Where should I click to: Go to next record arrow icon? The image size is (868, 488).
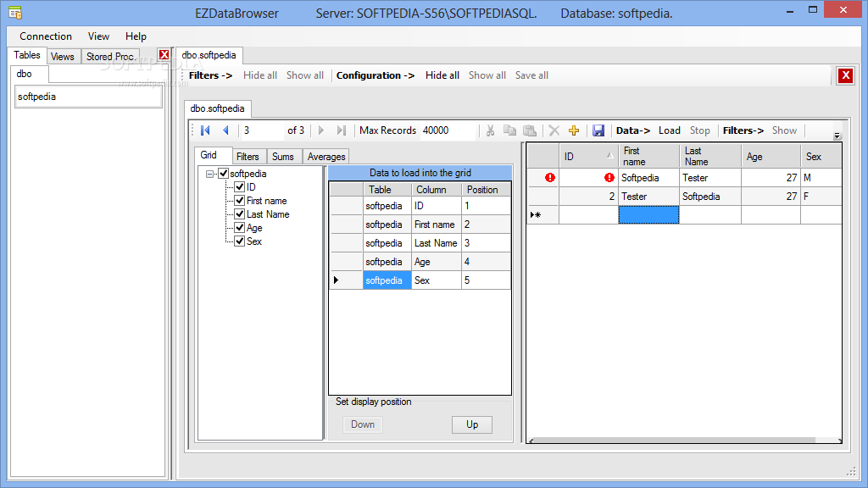pos(321,130)
